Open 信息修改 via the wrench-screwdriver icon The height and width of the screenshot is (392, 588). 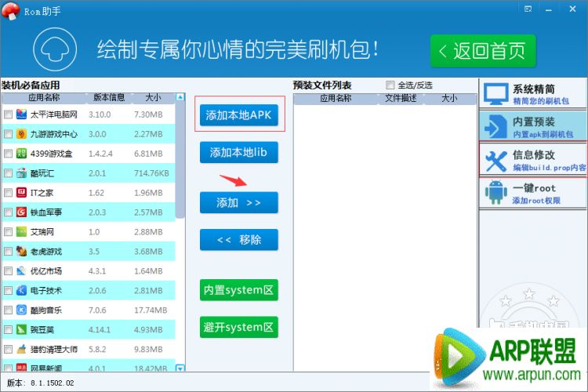(x=495, y=161)
